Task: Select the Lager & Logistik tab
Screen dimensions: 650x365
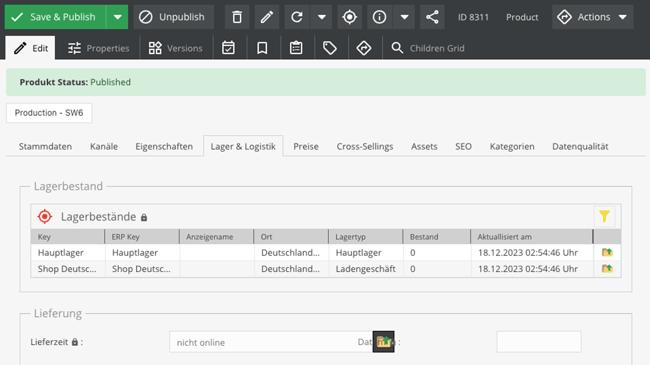Action: (243, 146)
